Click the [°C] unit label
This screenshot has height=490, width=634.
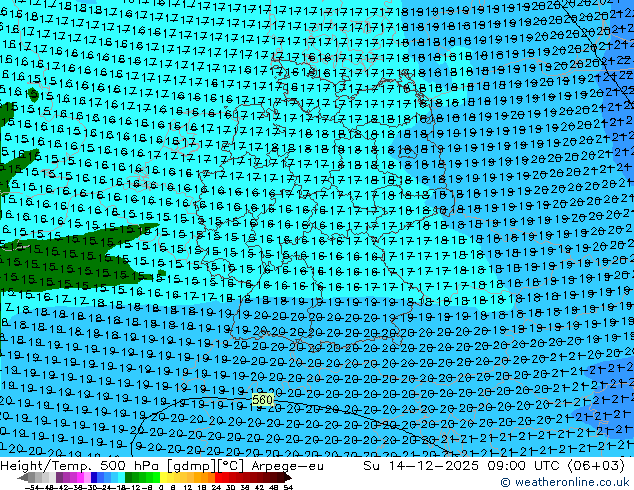[x=231, y=466]
